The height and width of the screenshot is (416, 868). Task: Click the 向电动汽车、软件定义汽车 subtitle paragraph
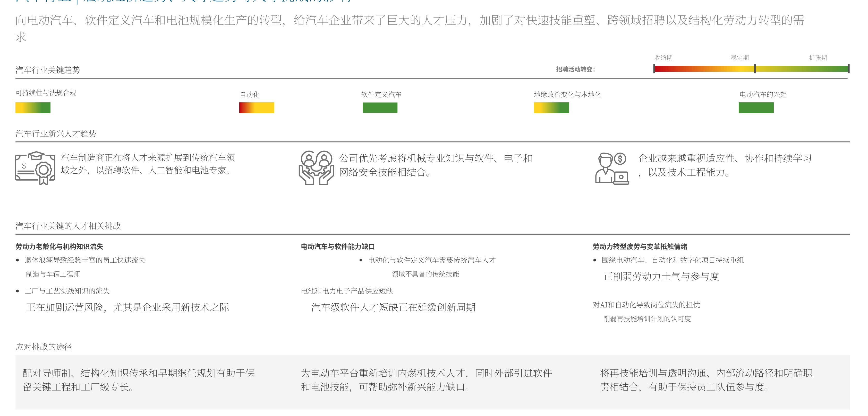tap(410, 28)
